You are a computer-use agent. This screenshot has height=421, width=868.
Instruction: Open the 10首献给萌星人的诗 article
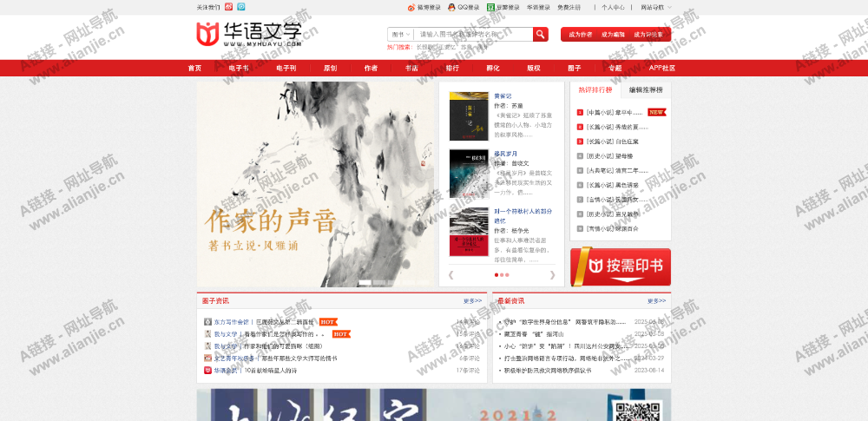coord(271,371)
